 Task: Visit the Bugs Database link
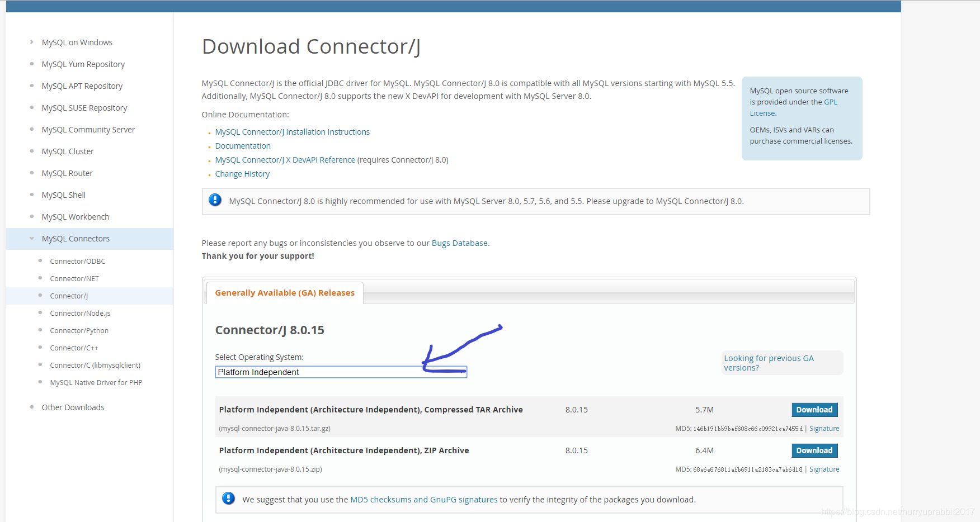coord(459,243)
